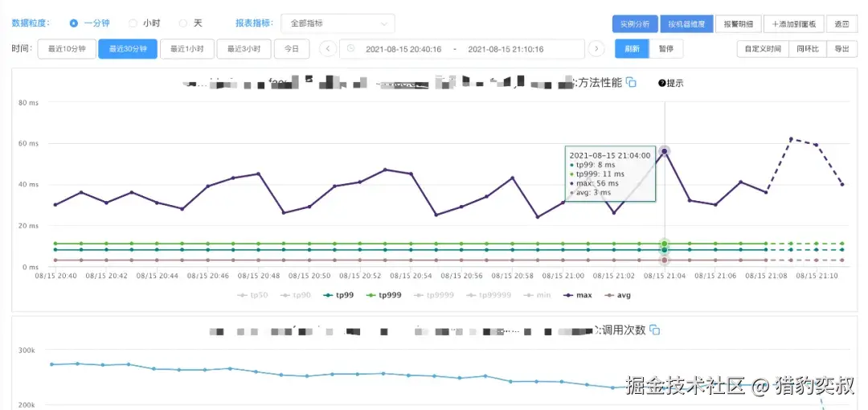Toggle max series in legend
Viewport: 868px width, 410px height.
(x=577, y=295)
